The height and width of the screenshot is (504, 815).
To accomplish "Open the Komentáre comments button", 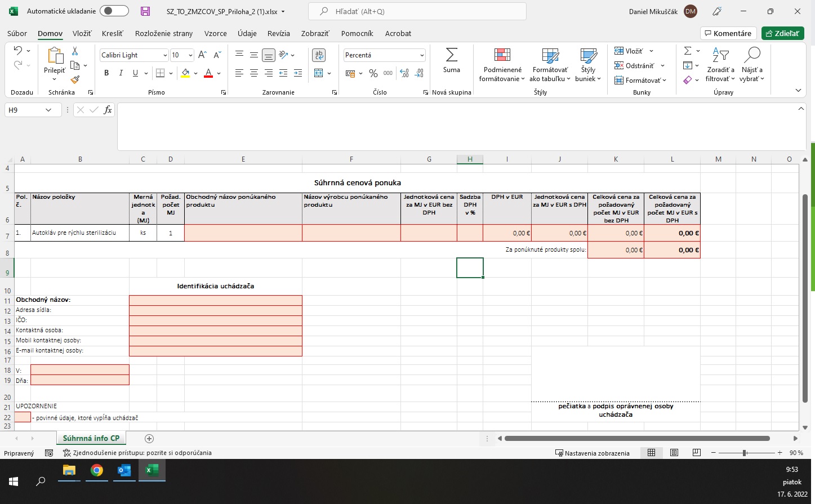I will [727, 34].
